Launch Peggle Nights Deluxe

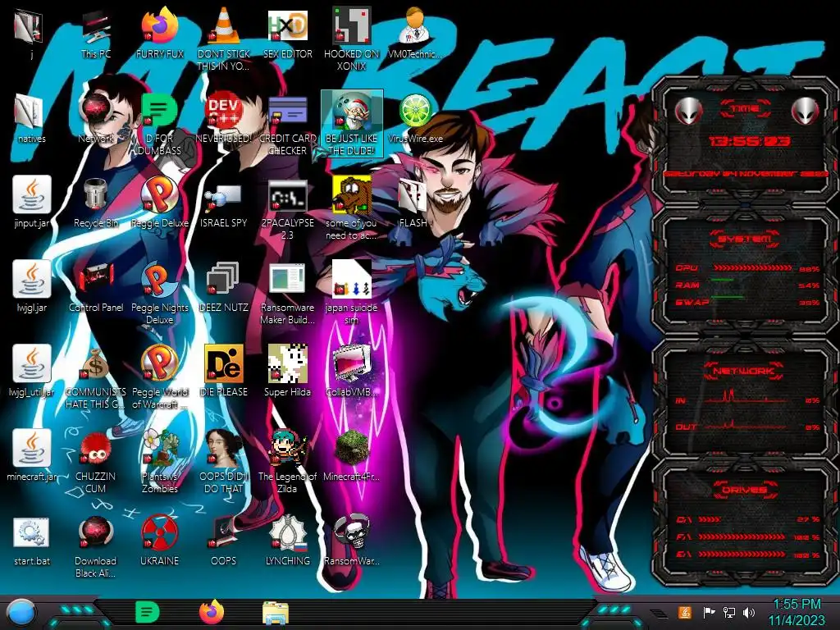pyautogui.click(x=160, y=280)
